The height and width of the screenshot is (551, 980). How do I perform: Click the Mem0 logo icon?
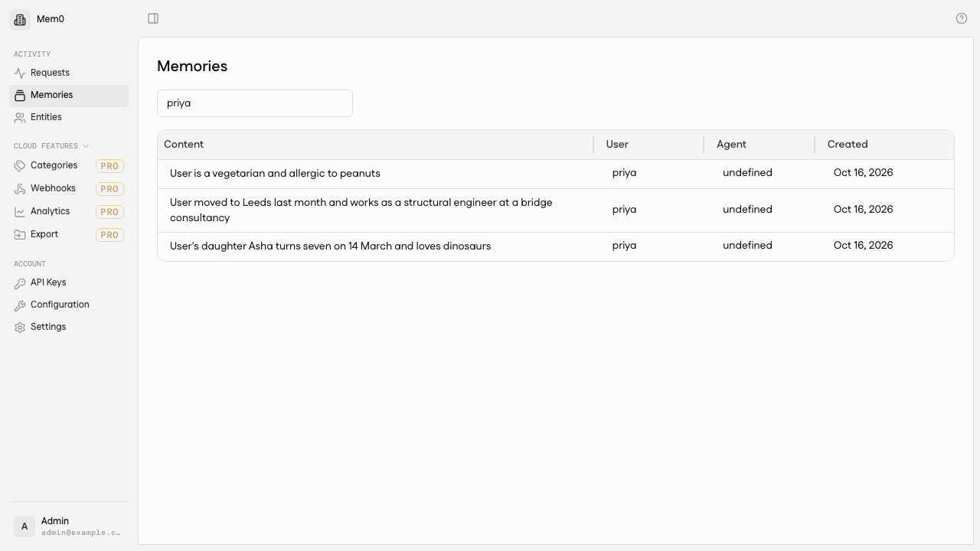click(x=20, y=19)
